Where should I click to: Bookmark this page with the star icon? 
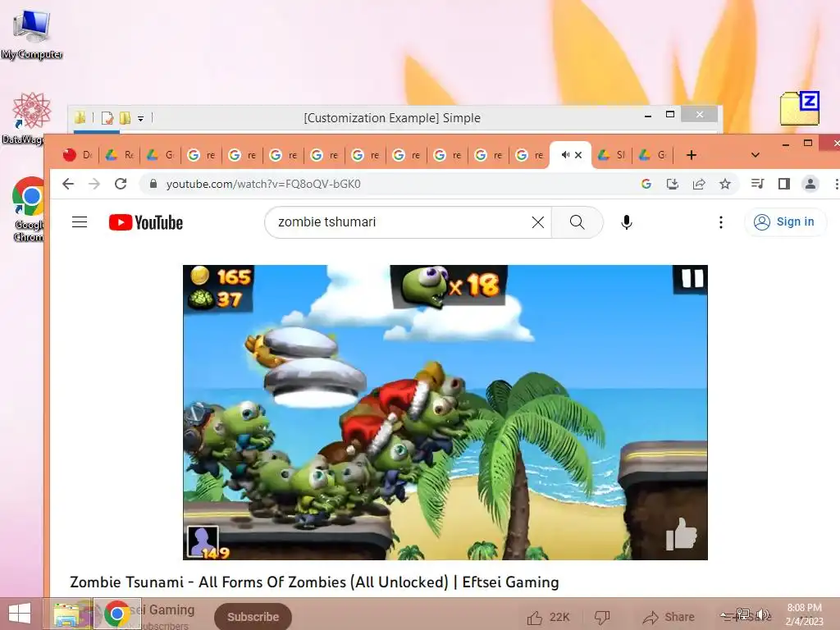tap(725, 184)
